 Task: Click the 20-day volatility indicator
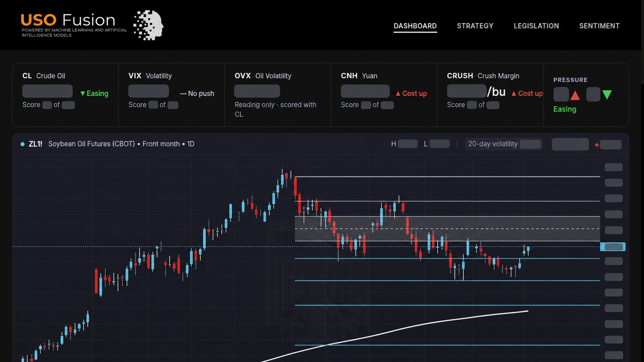click(x=504, y=144)
